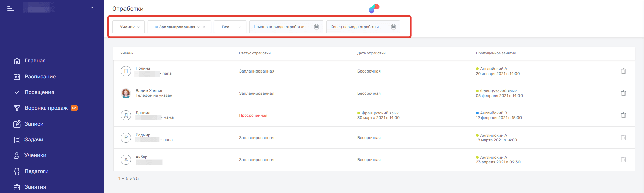This screenshot has height=193, width=644.
Task: Expand the Все filter dropdown
Action: pos(230,27)
